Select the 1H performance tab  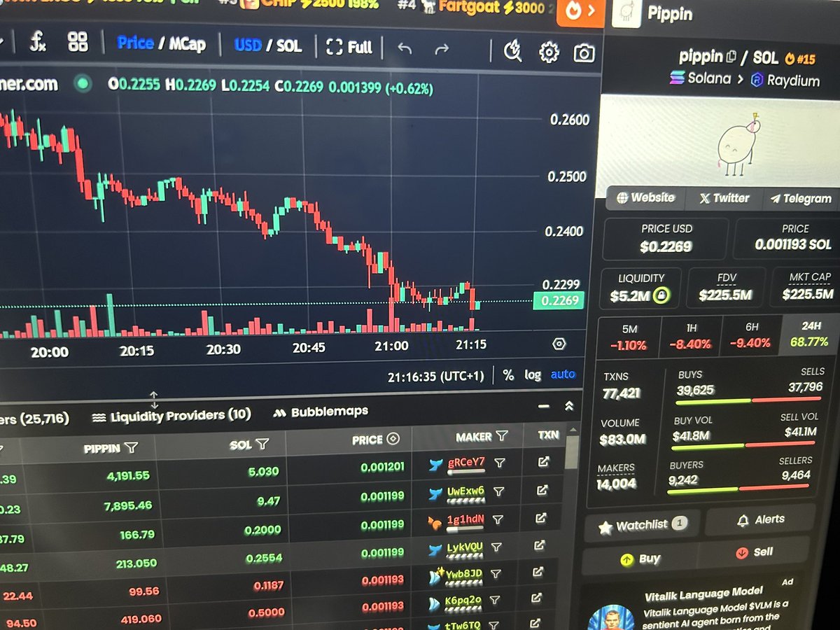pyautogui.click(x=690, y=336)
